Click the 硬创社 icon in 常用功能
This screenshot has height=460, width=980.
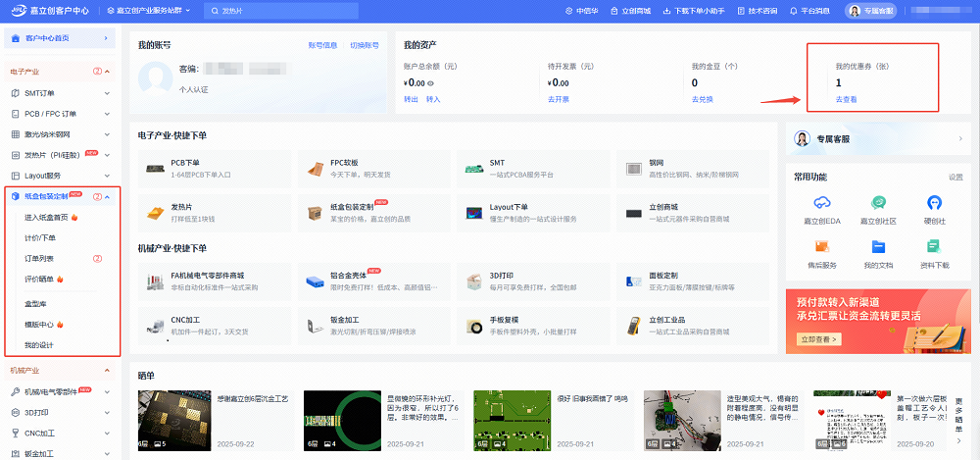(x=934, y=204)
